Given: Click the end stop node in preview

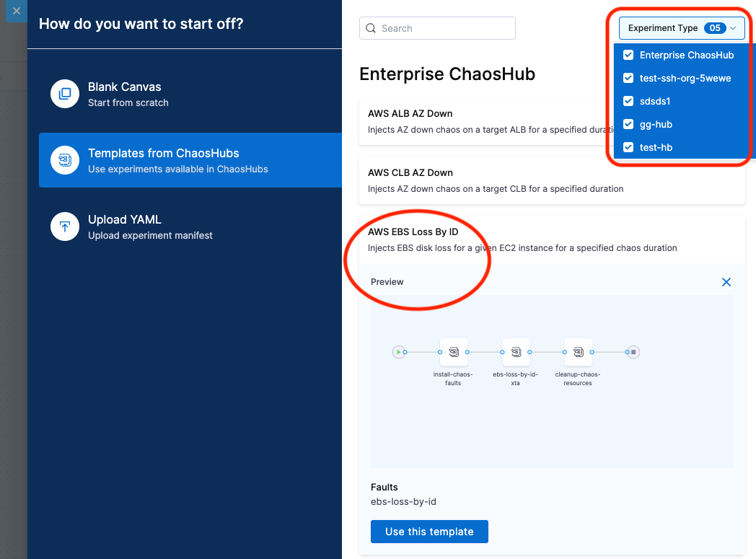Looking at the screenshot, I should coord(633,352).
